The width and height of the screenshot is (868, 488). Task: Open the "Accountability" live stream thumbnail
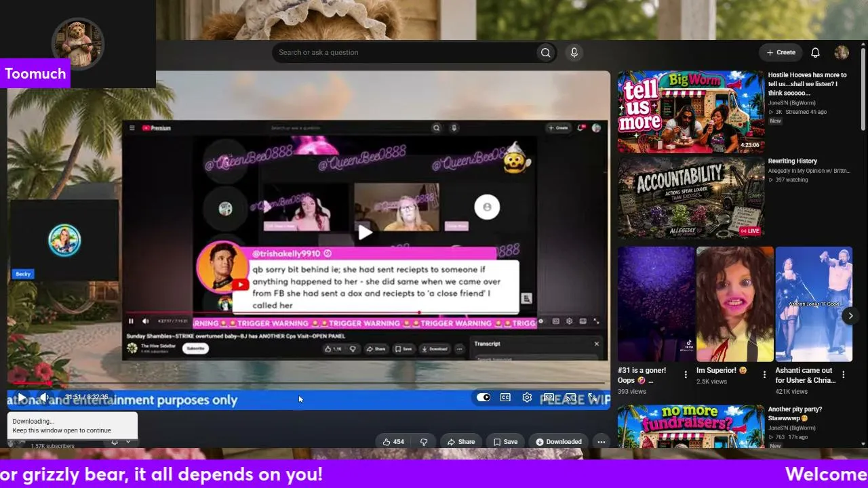click(690, 198)
